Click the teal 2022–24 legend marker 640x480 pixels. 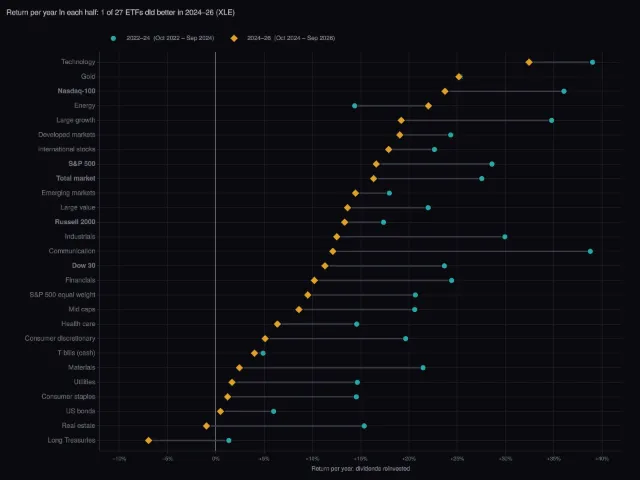click(x=113, y=38)
